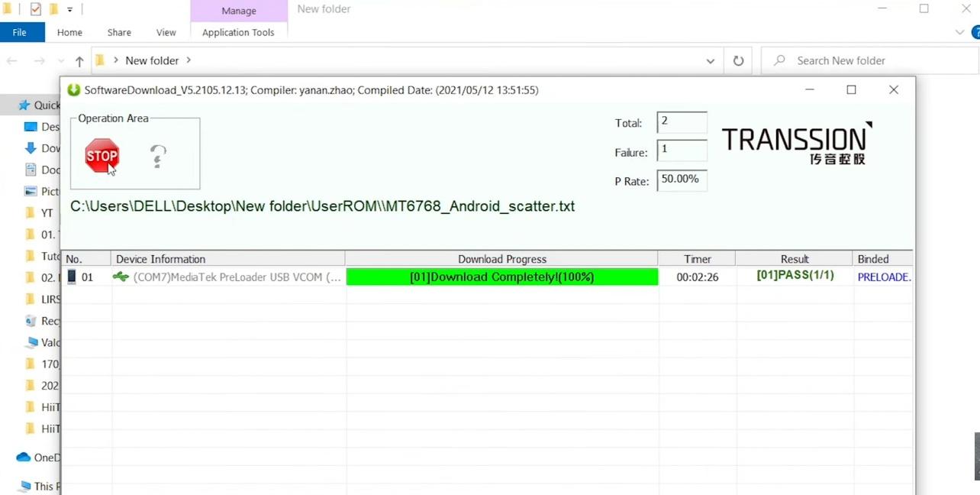Screen dimensions: 980x495
Task: Click the Device Information column header
Action: [228, 259]
